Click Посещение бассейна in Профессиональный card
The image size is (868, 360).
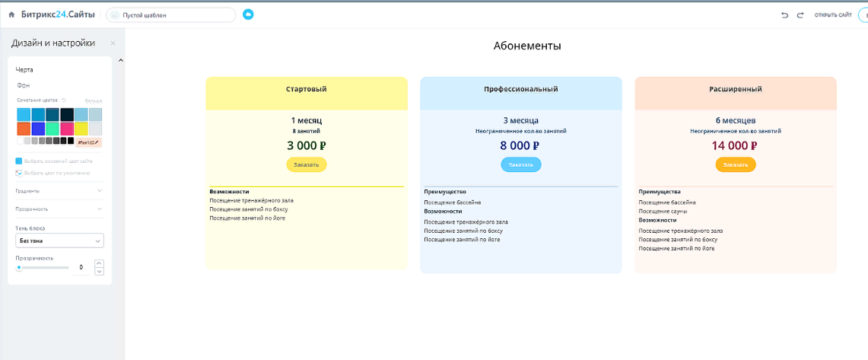point(453,202)
